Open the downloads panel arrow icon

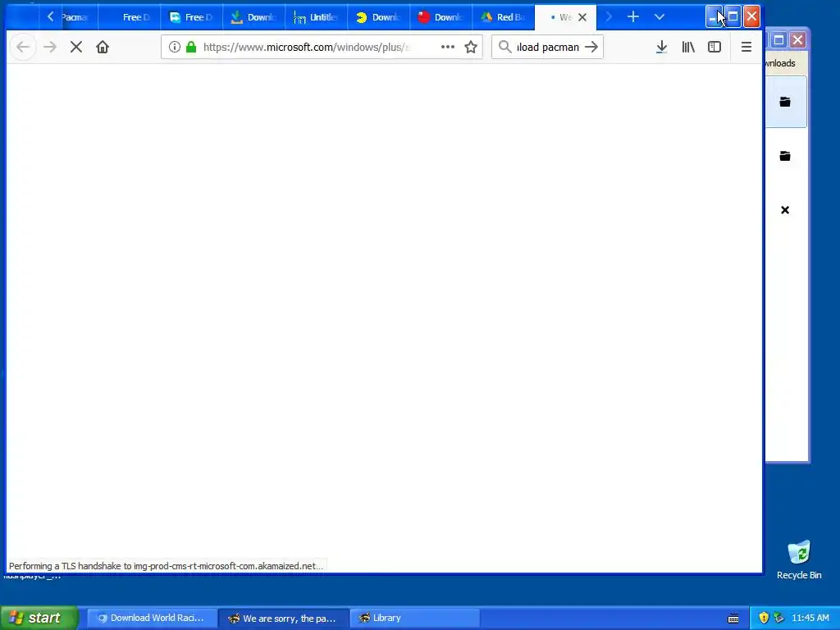[x=662, y=47]
